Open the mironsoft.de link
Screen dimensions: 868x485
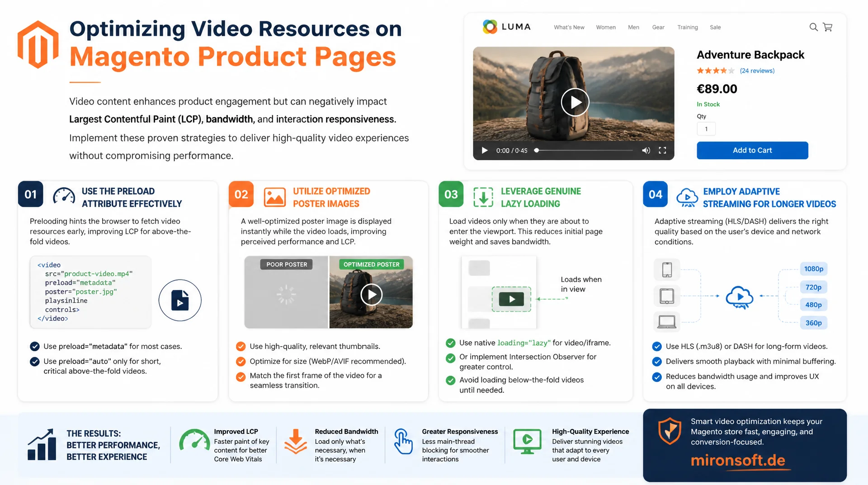pos(738,461)
